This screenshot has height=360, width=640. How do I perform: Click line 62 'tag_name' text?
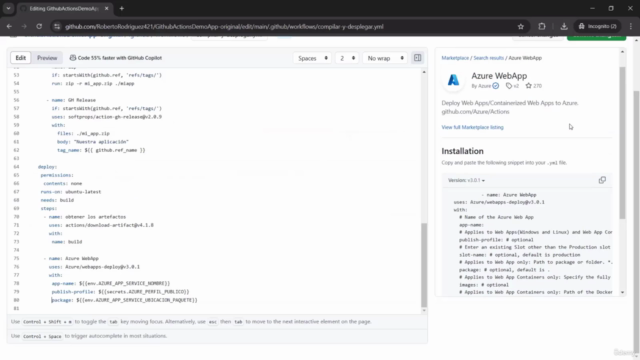pos(69,150)
